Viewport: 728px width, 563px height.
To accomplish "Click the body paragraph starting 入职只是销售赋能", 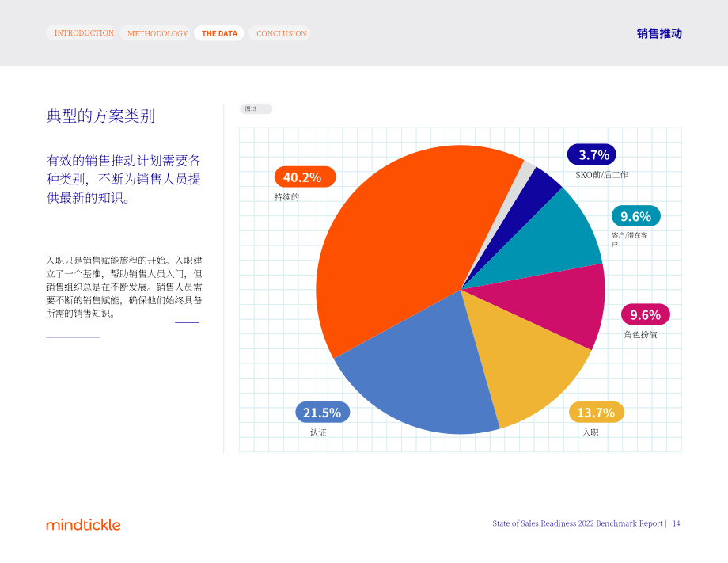I will click(x=124, y=287).
